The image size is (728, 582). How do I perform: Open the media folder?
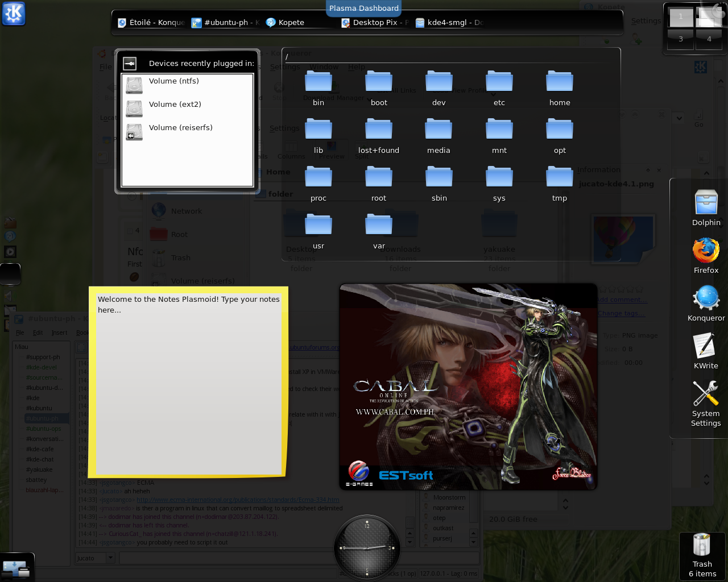pyautogui.click(x=439, y=130)
